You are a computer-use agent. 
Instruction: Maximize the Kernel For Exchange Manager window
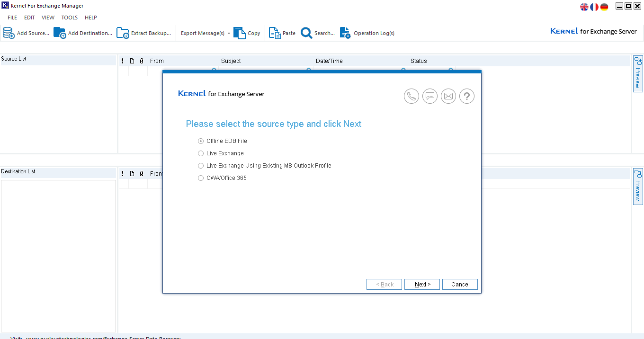[628, 6]
